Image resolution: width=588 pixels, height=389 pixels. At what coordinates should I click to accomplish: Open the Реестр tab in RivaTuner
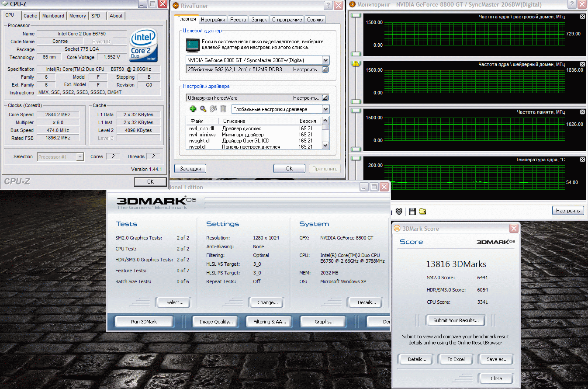[x=238, y=20]
